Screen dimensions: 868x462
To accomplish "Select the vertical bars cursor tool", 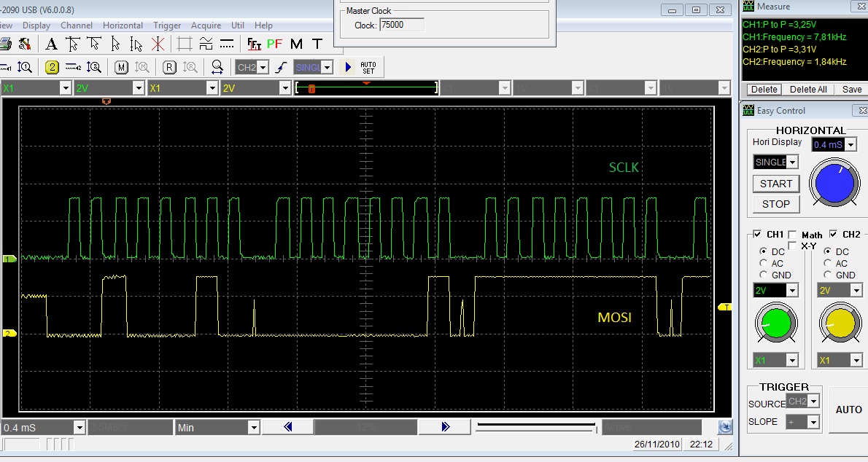I will point(136,44).
